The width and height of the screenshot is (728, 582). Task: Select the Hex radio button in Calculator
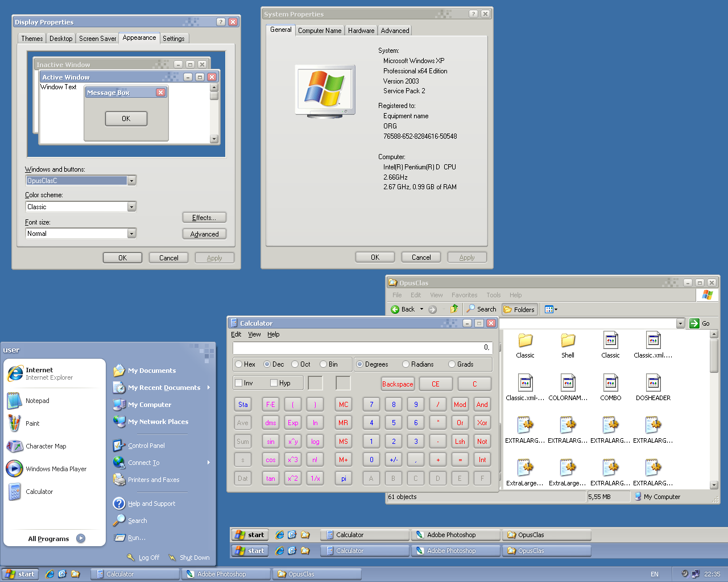pyautogui.click(x=239, y=364)
